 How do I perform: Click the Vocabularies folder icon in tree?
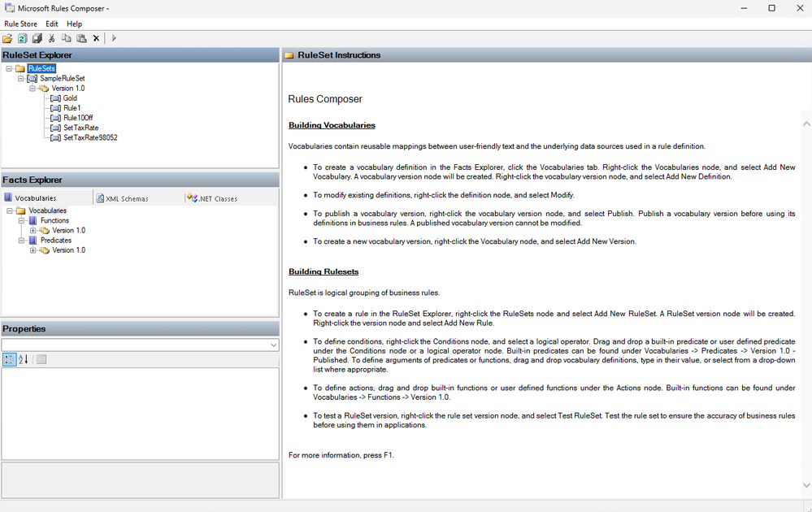point(20,210)
